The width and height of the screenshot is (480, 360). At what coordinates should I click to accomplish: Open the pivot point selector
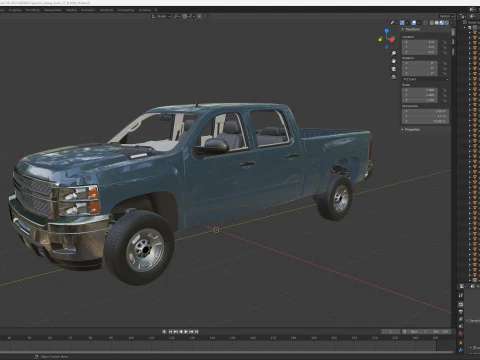177,16
